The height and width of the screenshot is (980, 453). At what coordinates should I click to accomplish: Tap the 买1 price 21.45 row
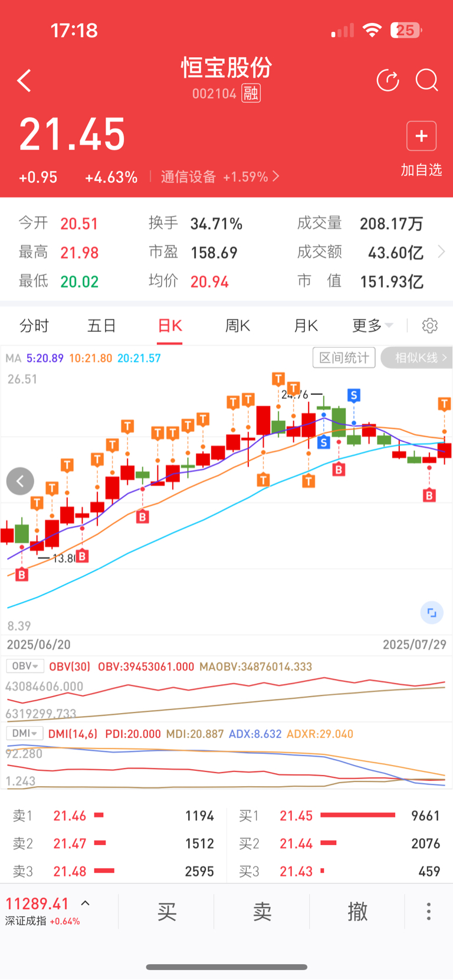[x=340, y=816]
